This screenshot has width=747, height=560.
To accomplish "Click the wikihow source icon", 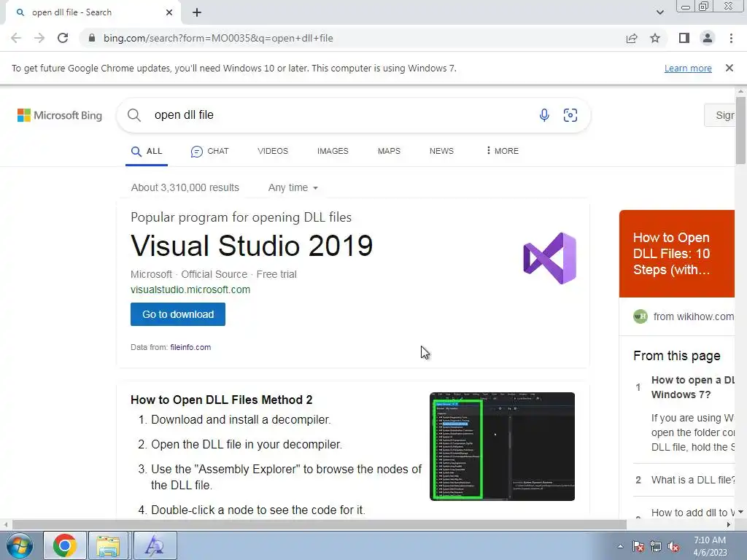I will click(x=640, y=316).
